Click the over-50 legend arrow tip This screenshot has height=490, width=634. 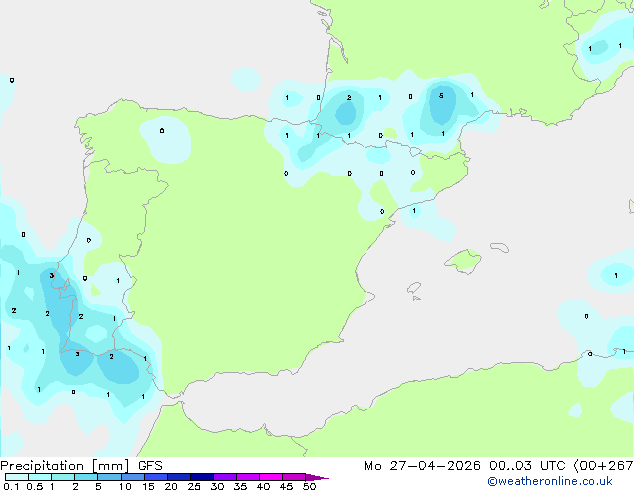pyautogui.click(x=318, y=477)
